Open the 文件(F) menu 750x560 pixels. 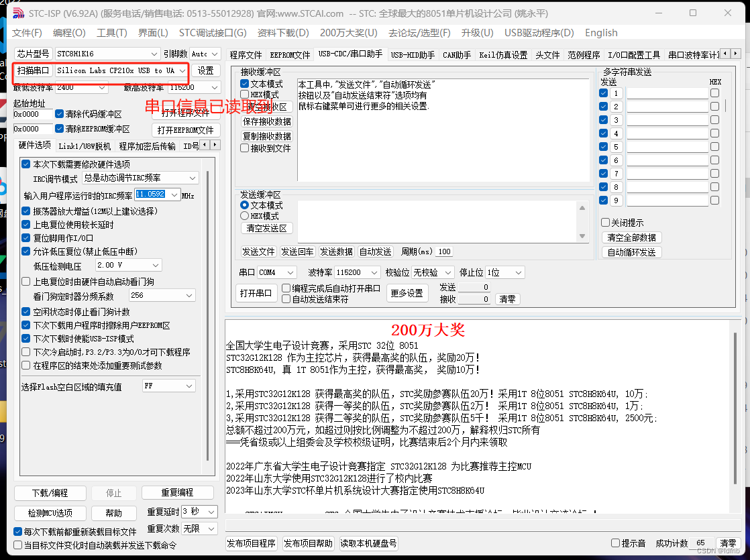point(27,33)
